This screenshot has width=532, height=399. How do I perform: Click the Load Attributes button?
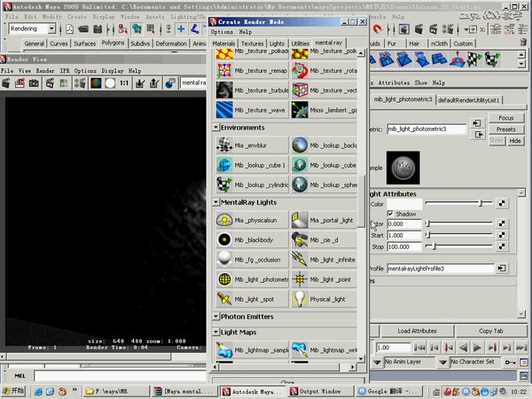(x=417, y=331)
